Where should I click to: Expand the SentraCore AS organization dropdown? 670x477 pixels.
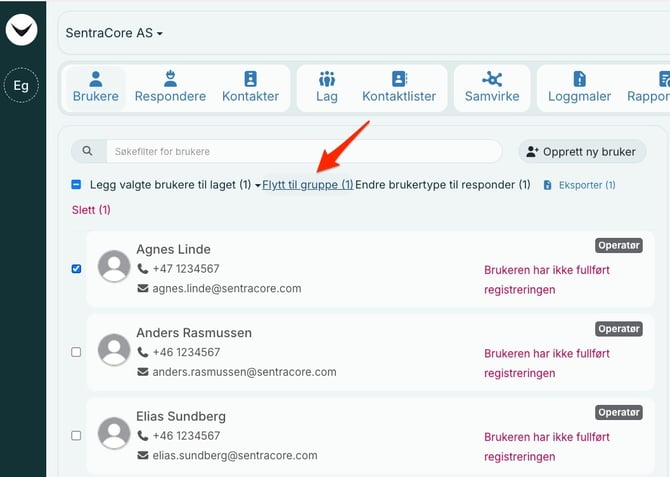(114, 33)
